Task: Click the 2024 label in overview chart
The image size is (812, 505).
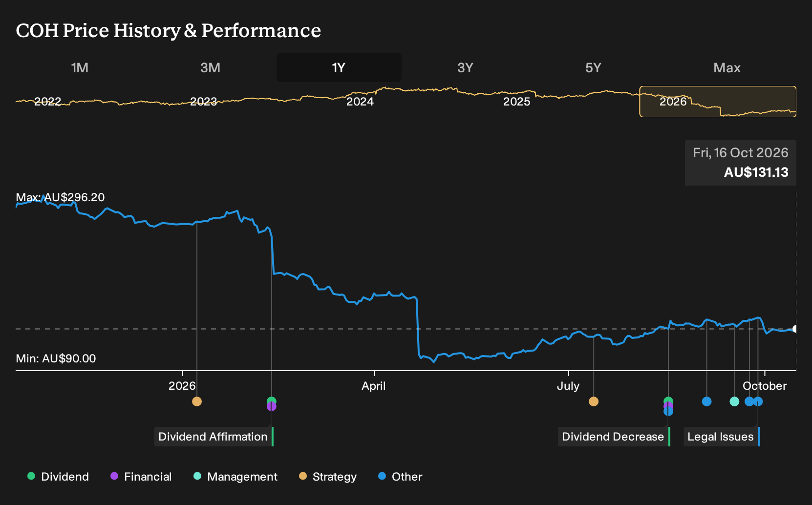Action: tap(360, 102)
